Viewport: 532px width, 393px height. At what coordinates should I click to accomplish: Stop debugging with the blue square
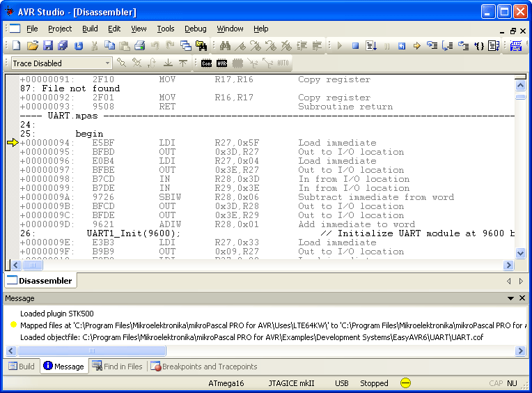tap(355, 45)
